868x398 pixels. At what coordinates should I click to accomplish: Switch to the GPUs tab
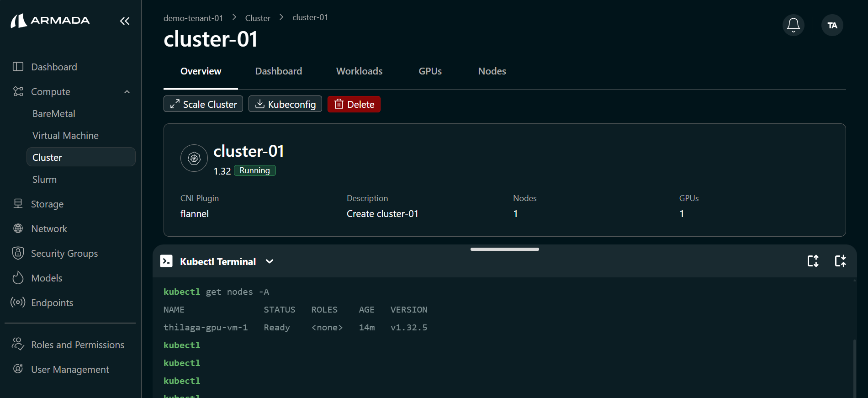pyautogui.click(x=430, y=71)
